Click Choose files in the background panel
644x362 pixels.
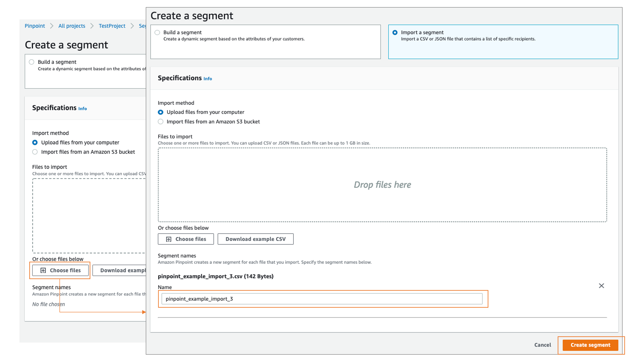(60, 270)
